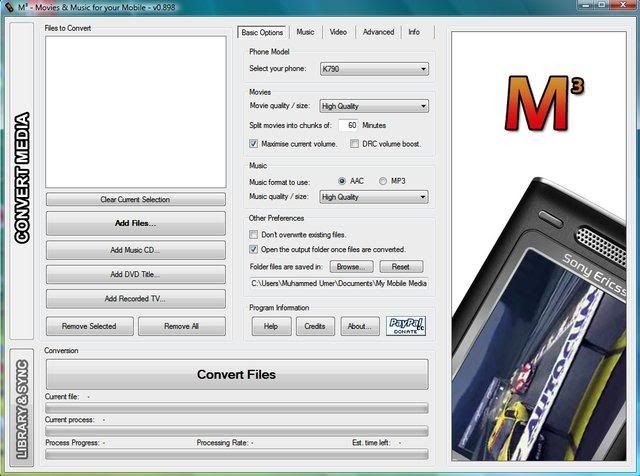Click the M3 app icon in title bar
Screen dimensions: 640x476
pyautogui.click(x=9, y=7)
